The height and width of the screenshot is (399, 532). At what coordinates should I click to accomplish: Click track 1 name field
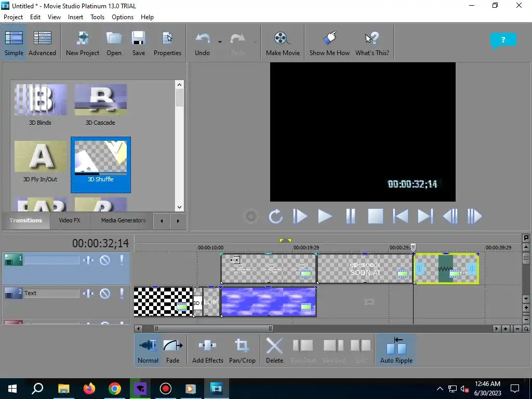pyautogui.click(x=51, y=260)
